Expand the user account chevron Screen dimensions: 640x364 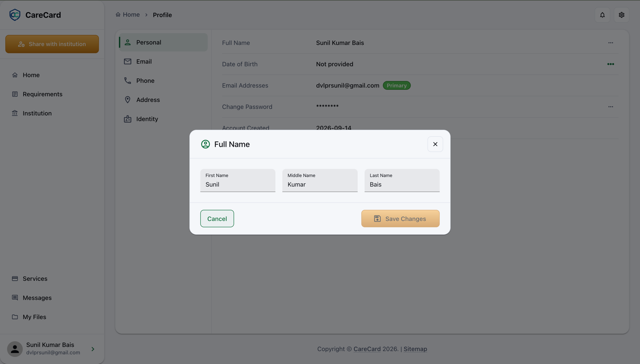click(93, 349)
